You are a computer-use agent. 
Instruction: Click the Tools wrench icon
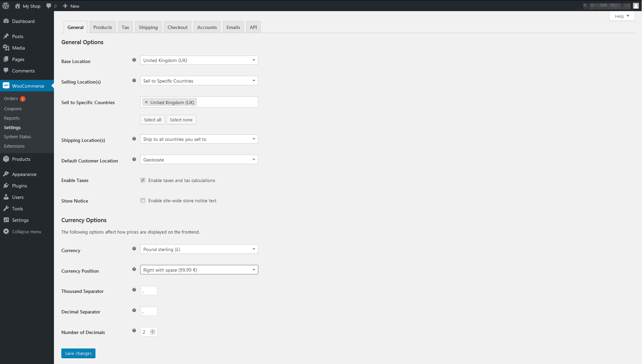click(x=6, y=208)
